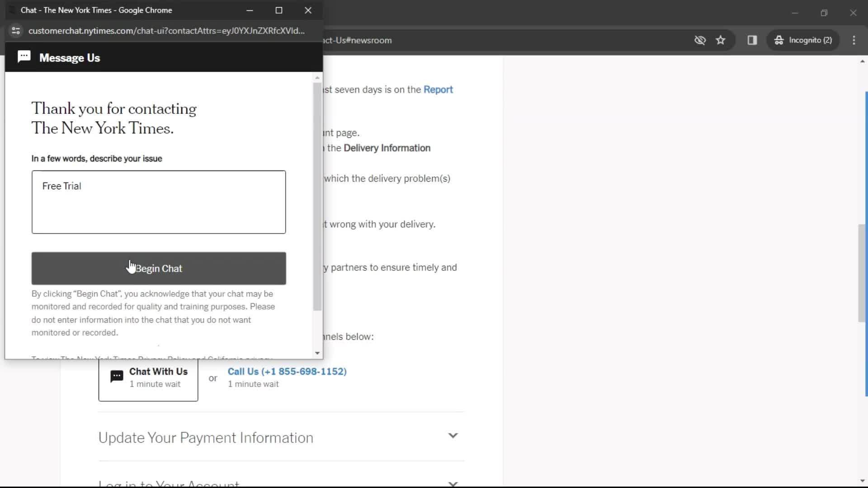Click 'Thank you for contacting' heading text
Viewport: 868px width, 488px height.
click(x=114, y=109)
